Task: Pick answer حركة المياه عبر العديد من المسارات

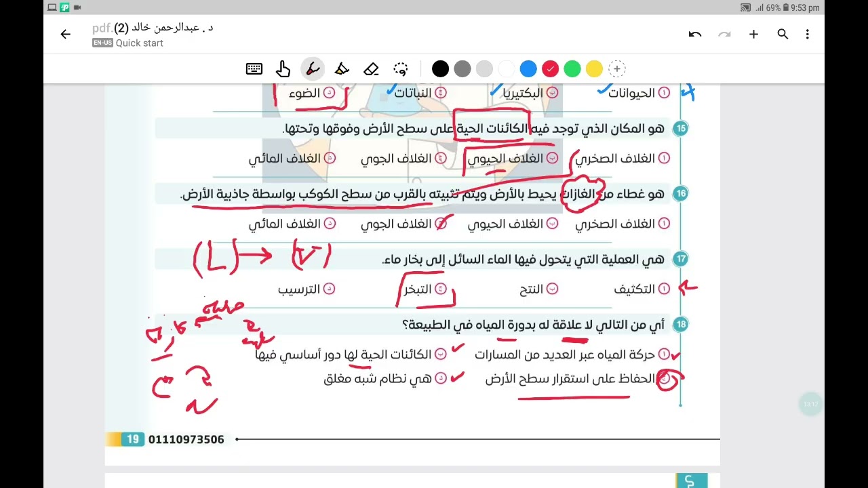Action: click(572, 354)
